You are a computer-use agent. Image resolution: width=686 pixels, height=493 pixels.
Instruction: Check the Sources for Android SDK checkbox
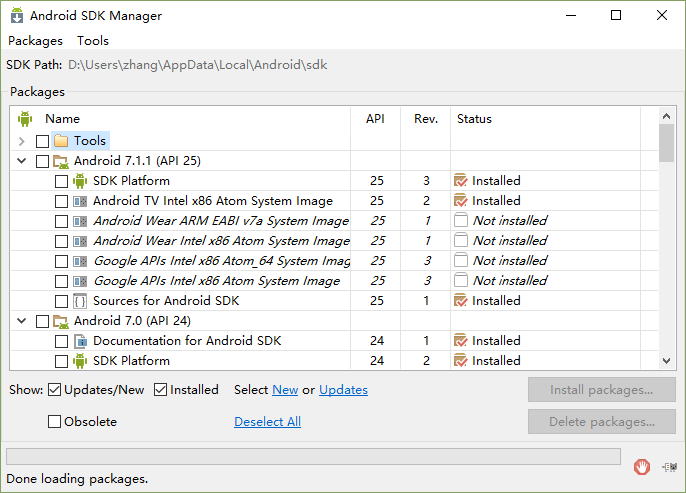(61, 301)
